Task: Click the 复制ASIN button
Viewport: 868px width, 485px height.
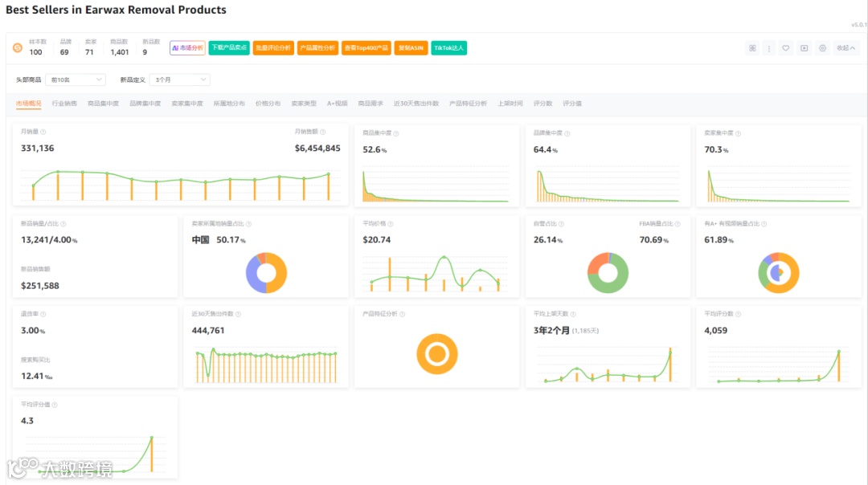Action: point(411,48)
